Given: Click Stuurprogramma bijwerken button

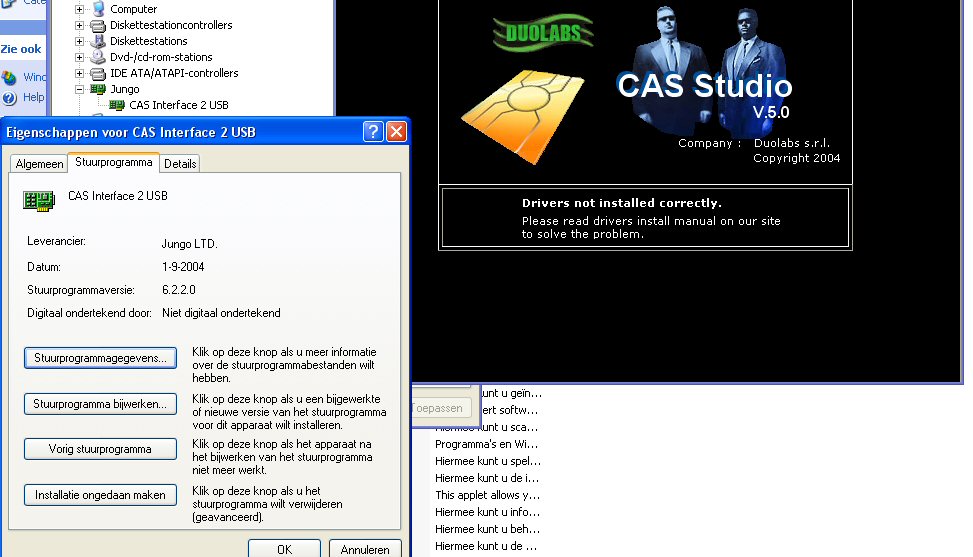Looking at the screenshot, I should pos(101,404).
